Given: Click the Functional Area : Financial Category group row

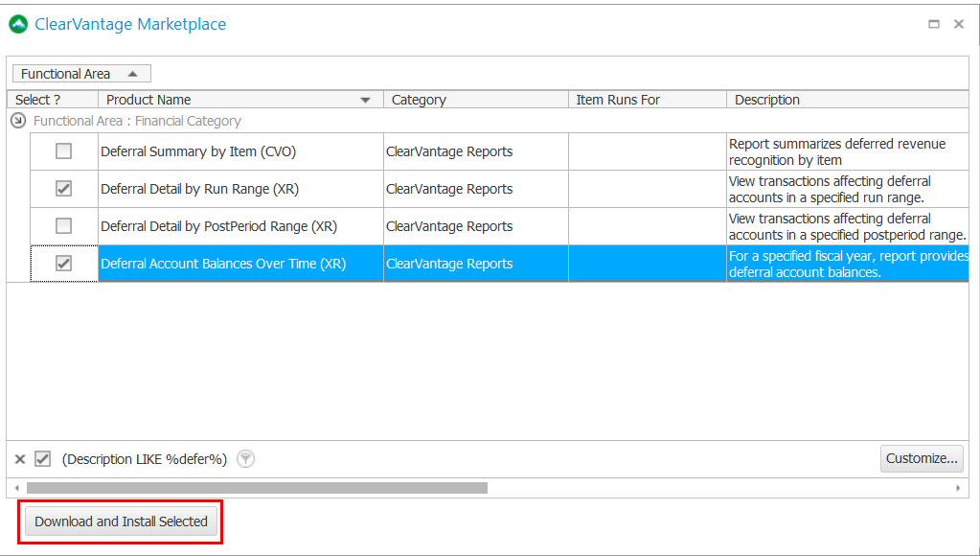Looking at the screenshot, I should 488,121.
